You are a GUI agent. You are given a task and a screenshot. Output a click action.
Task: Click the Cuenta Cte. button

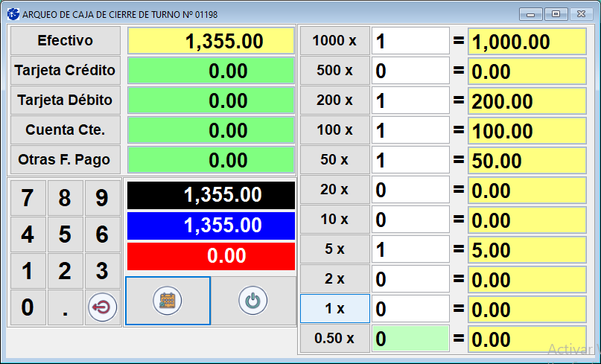[x=65, y=130]
